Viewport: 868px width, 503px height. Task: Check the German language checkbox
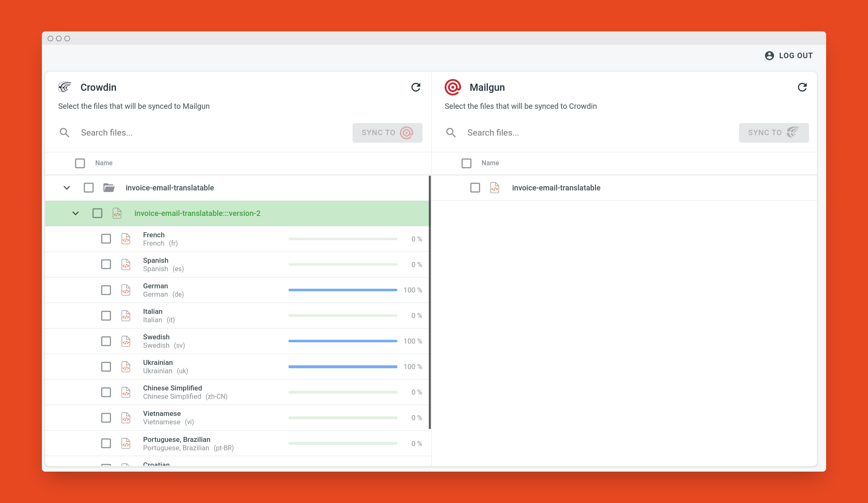tap(106, 290)
